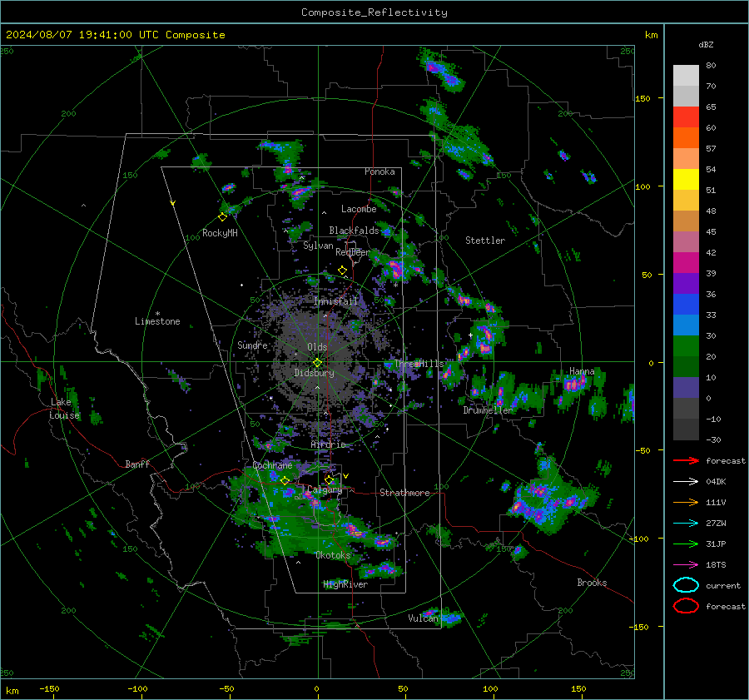Click the Sylvan label
749x700 pixels.
tap(318, 246)
